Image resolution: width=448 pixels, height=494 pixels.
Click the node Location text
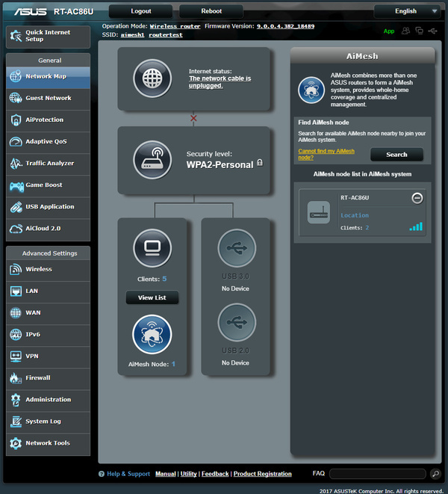click(355, 215)
